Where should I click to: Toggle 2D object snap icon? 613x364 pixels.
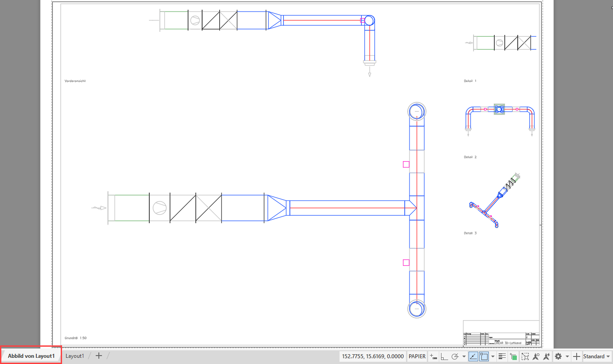pos(484,356)
